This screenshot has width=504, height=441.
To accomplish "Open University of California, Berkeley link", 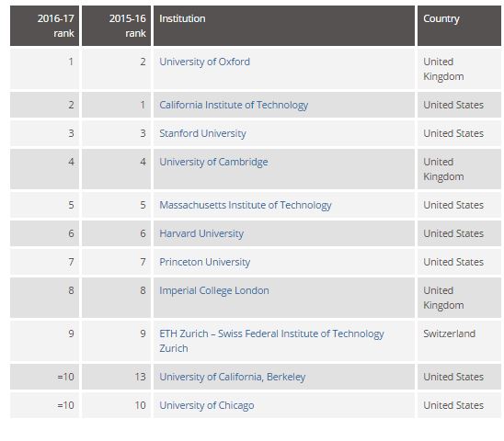I will (x=233, y=377).
